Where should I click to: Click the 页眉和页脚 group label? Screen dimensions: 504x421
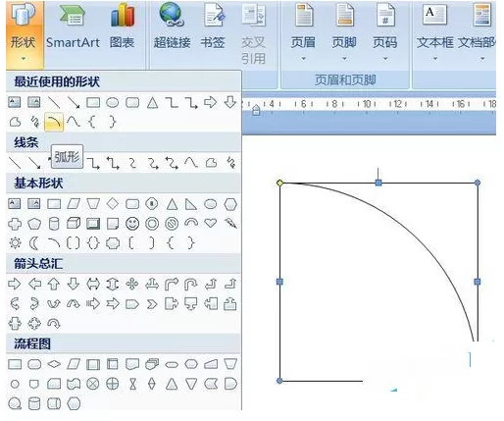[345, 79]
